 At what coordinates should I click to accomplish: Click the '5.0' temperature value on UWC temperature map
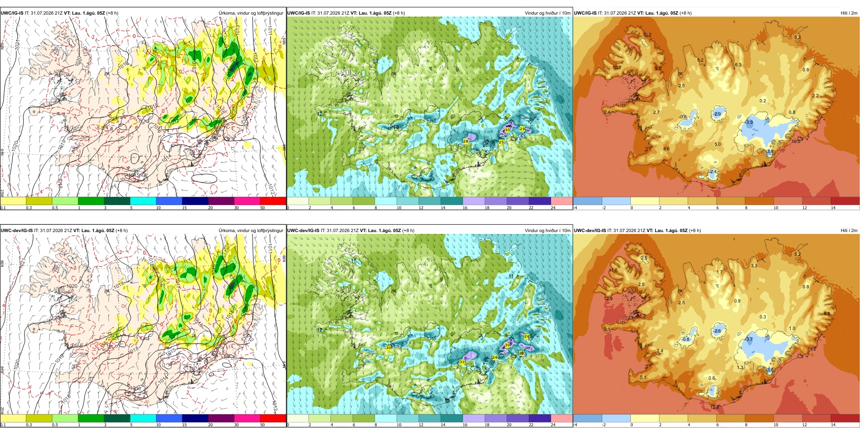[717, 144]
